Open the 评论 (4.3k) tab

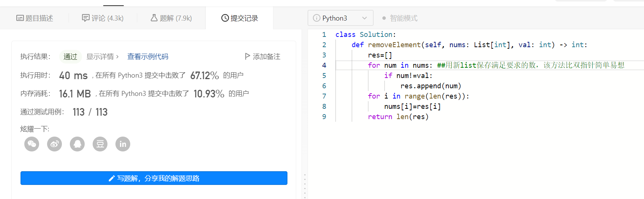tap(103, 18)
